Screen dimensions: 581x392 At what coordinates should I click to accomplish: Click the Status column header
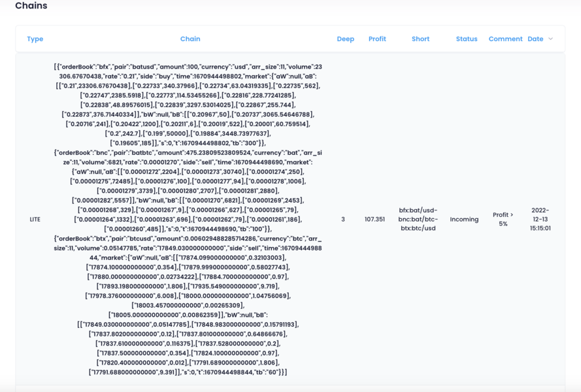[x=467, y=39]
